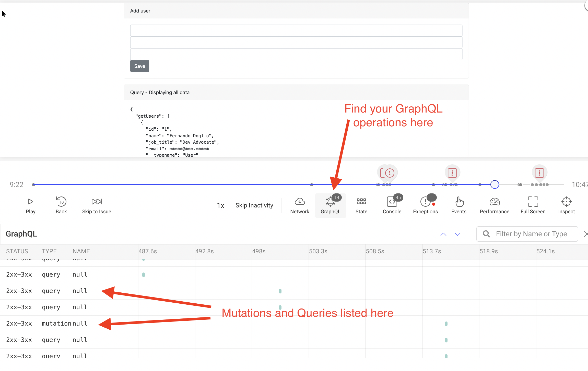Activate the Inspect tool
588x371 pixels.
point(566,205)
